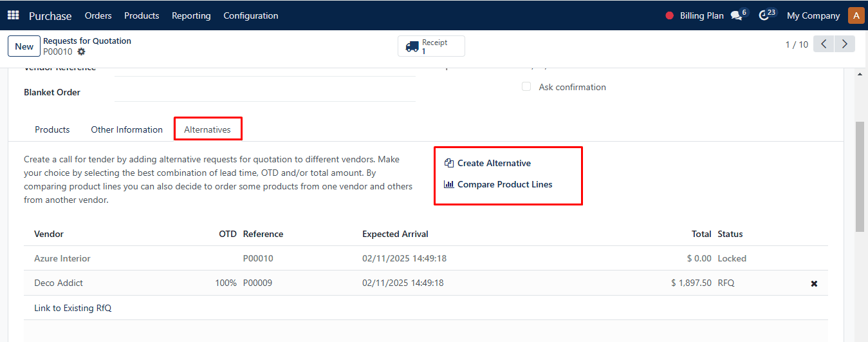Sort by the Vendor column header
Screen dimensions: 868x342
(49, 234)
